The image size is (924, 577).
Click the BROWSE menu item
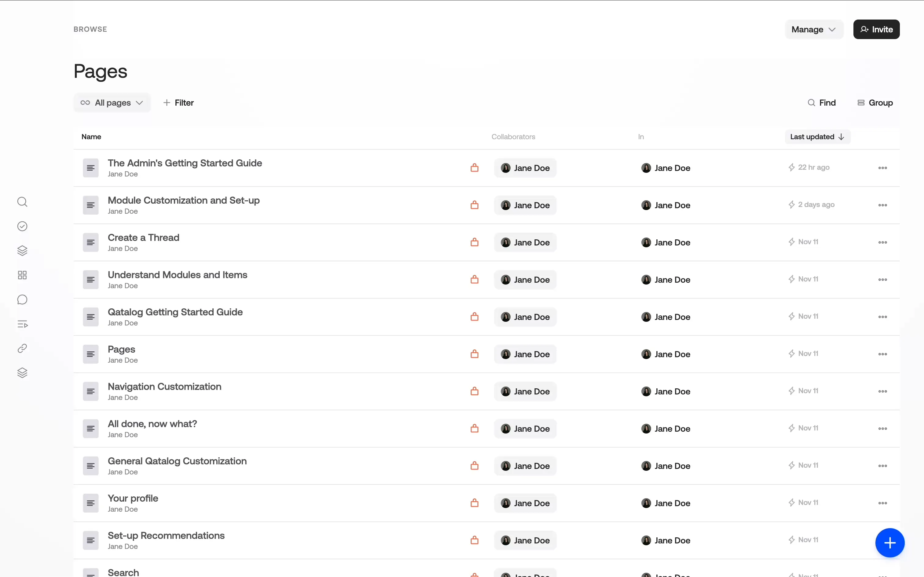tap(90, 29)
